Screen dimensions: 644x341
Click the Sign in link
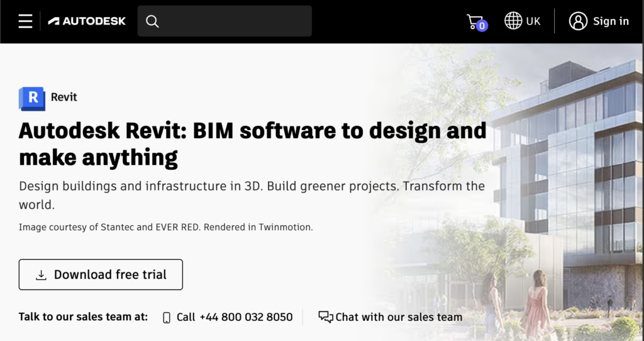(x=611, y=21)
